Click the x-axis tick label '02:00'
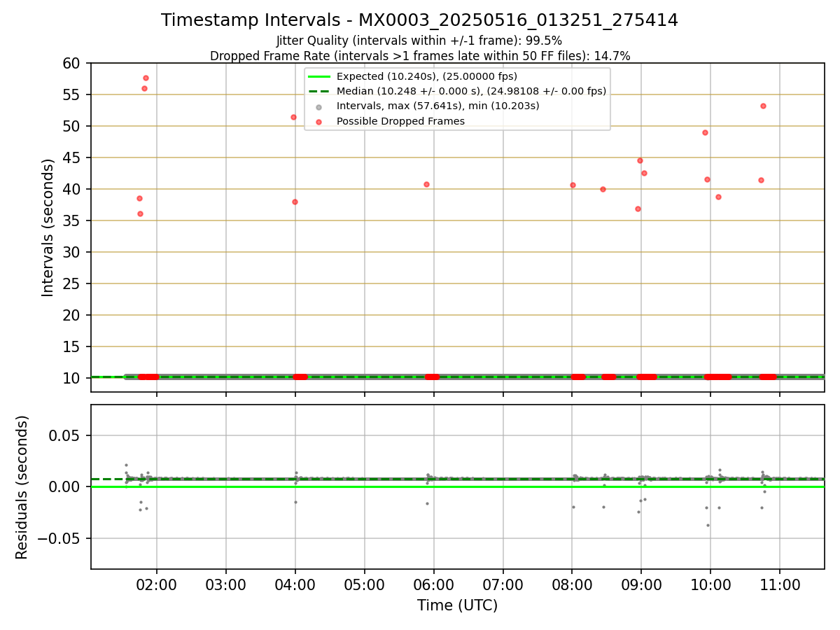The width and height of the screenshot is (840, 630). (157, 585)
